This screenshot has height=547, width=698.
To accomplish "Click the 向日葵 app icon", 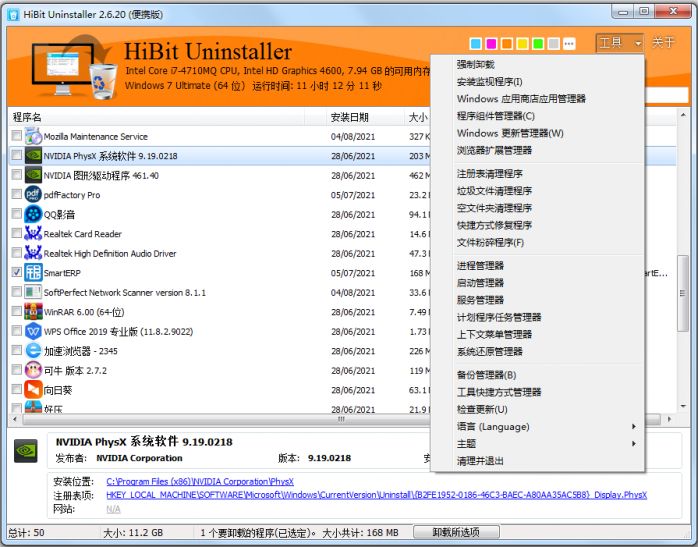I will pos(33,389).
